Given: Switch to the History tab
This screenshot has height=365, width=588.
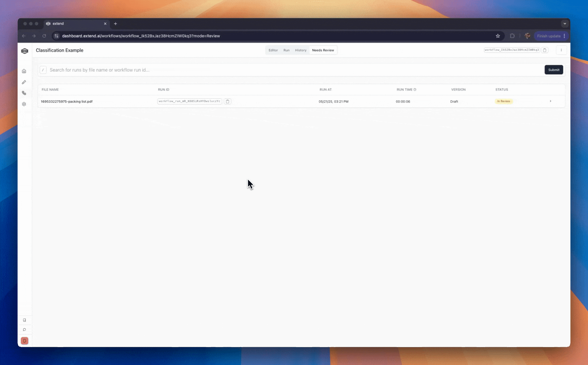Looking at the screenshot, I should [x=300, y=50].
